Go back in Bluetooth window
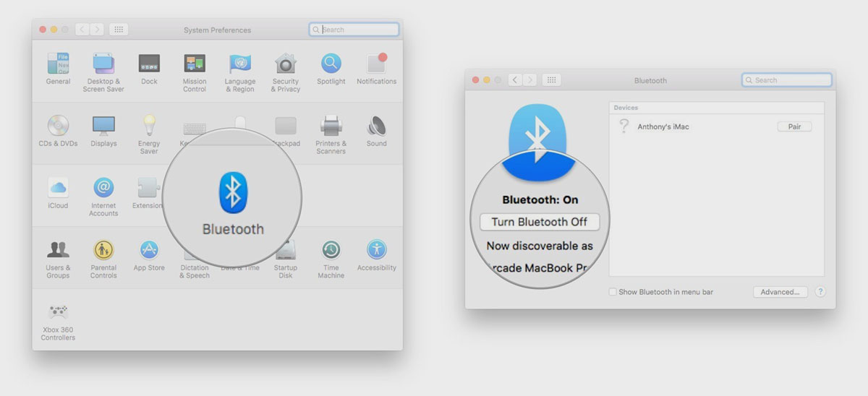This screenshot has width=868, height=396. click(x=515, y=80)
